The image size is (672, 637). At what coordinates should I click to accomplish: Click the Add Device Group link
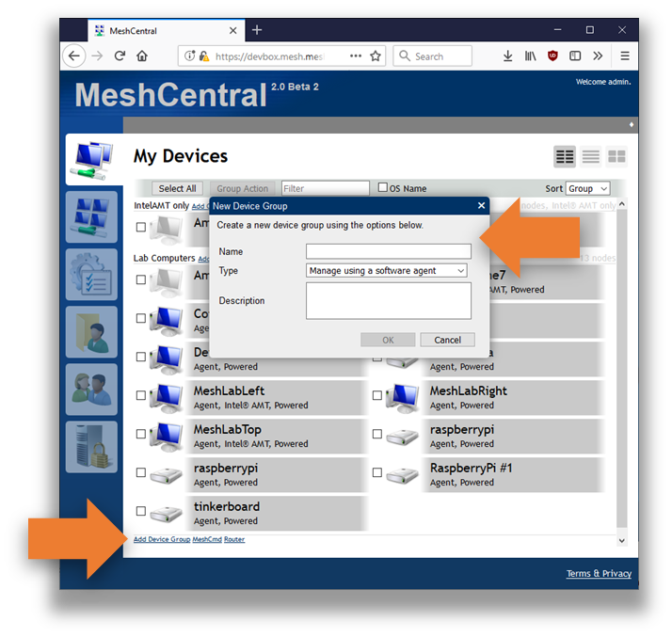pyautogui.click(x=162, y=540)
